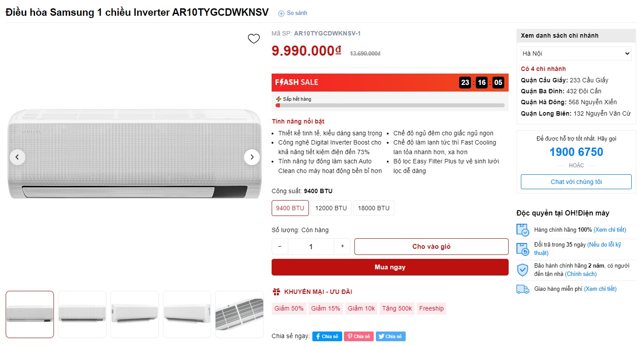This screenshot has width=644, height=346.
Task: Open the Hà Nội branch city dropdown
Action: pos(576,53)
